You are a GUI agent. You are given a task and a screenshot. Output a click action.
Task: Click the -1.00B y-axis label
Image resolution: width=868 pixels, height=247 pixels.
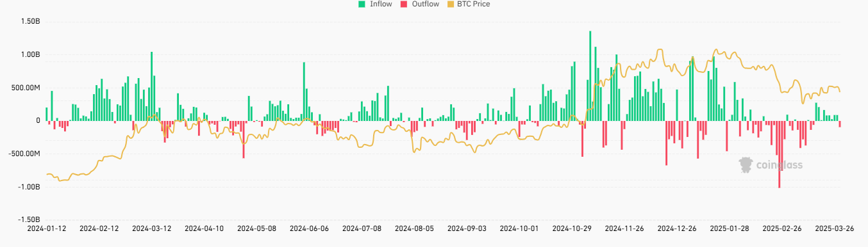(x=29, y=187)
